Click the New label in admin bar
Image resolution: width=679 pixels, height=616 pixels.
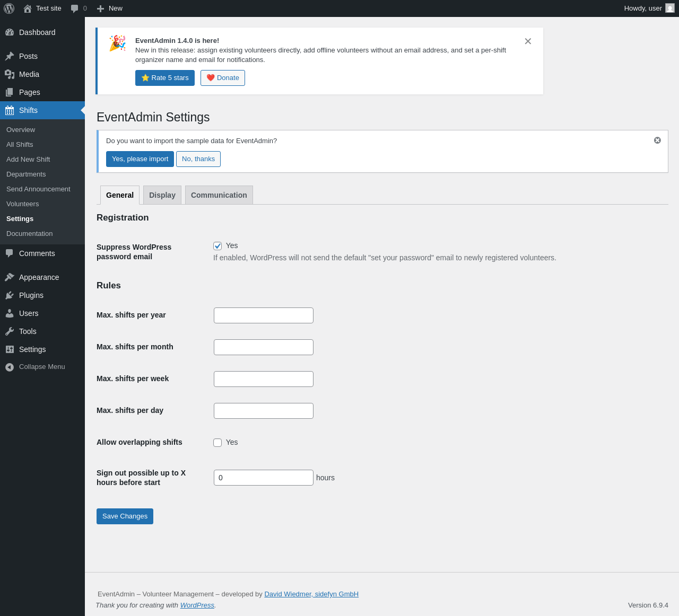click(x=116, y=8)
